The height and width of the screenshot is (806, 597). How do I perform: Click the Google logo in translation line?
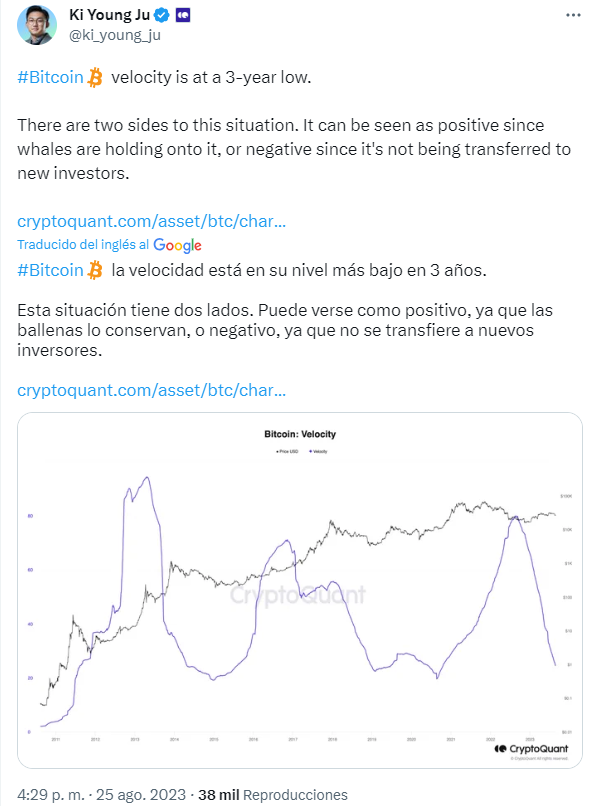pos(177,245)
